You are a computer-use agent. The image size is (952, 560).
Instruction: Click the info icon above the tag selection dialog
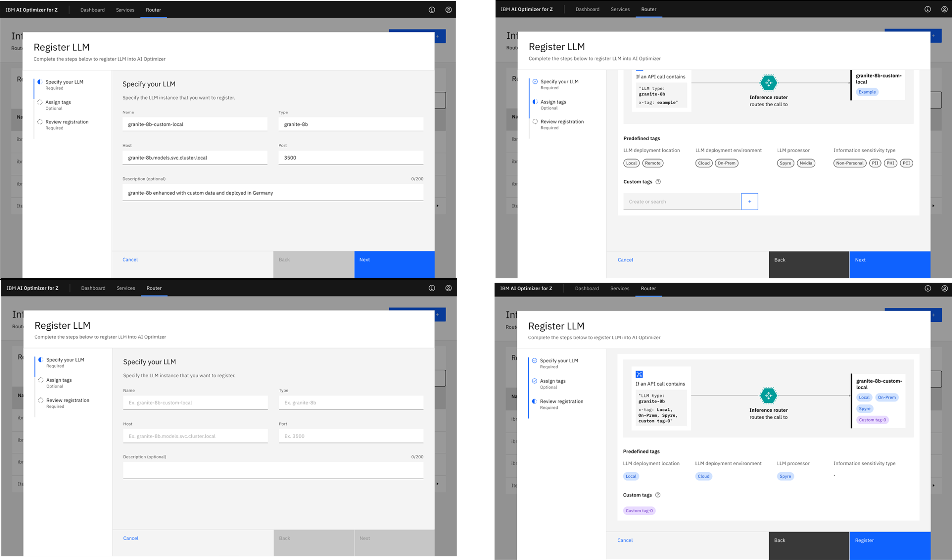[x=928, y=9]
